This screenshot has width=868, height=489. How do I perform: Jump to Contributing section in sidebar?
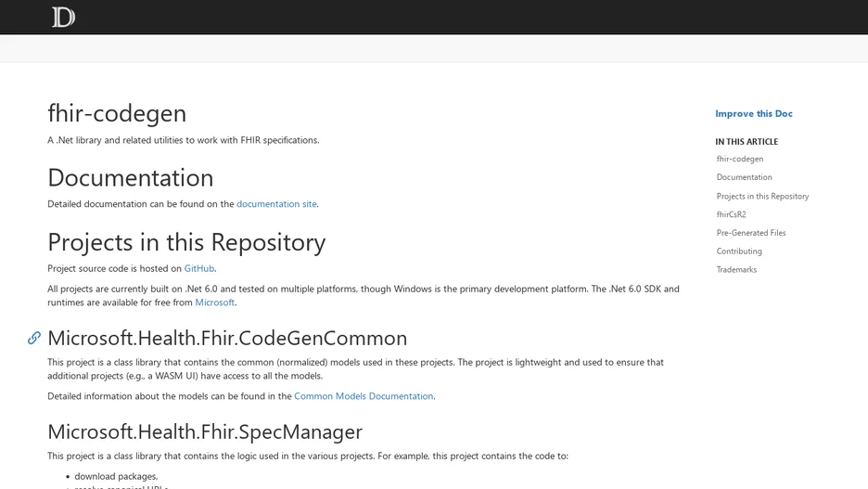pos(739,251)
